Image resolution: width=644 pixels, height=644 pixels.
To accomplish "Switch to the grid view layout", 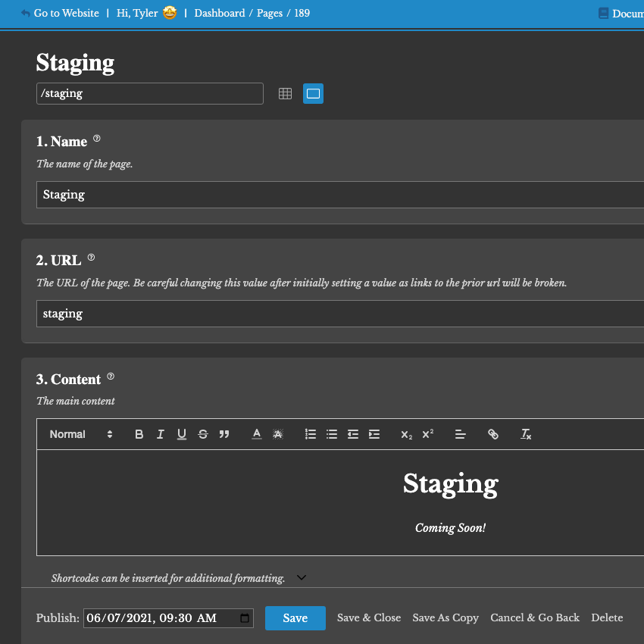I will 285,94.
